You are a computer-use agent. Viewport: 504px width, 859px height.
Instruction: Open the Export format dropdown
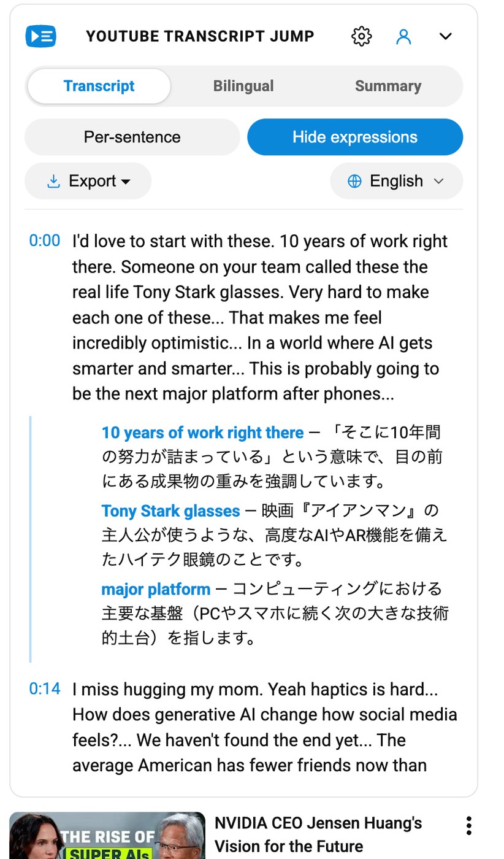click(x=88, y=181)
